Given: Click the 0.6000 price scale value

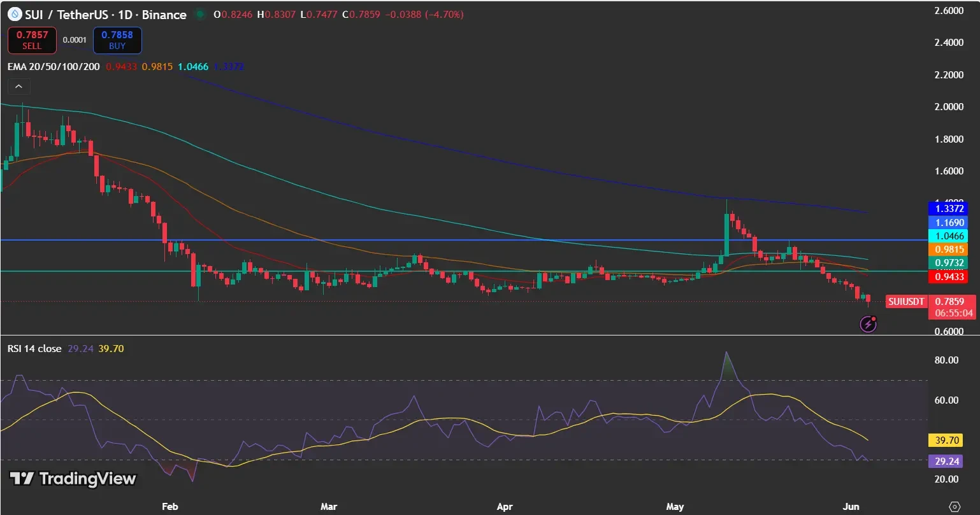Looking at the screenshot, I should point(948,332).
